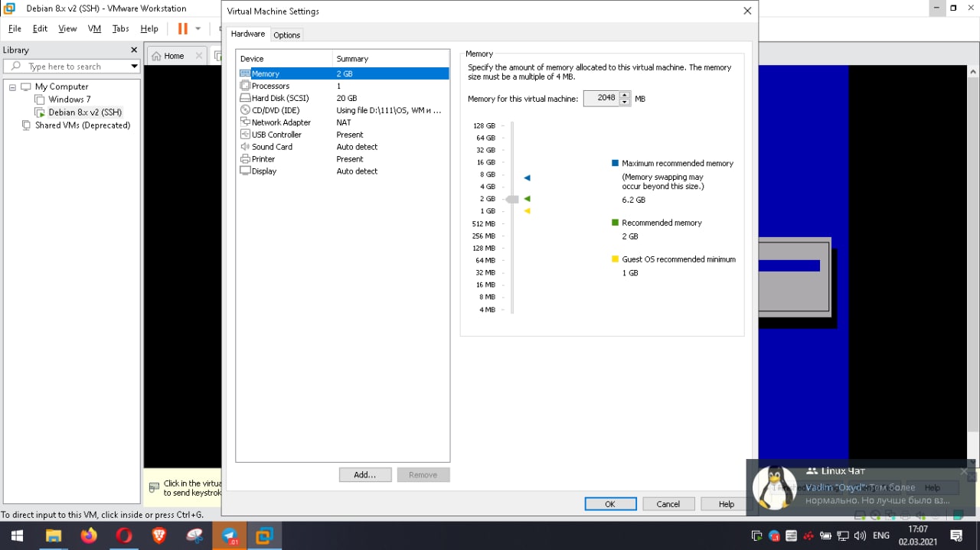Viewport: 980px width, 550px height.
Task: Click the Cancel button
Action: pyautogui.click(x=668, y=504)
